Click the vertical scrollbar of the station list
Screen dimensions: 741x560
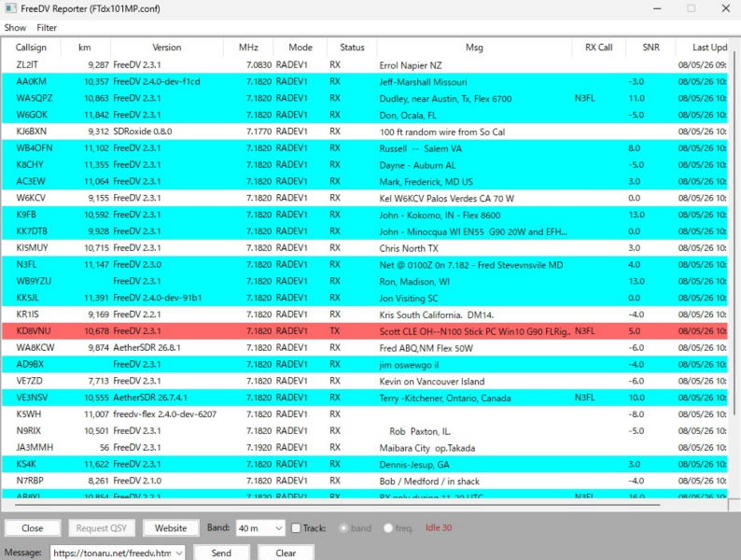tap(734, 236)
